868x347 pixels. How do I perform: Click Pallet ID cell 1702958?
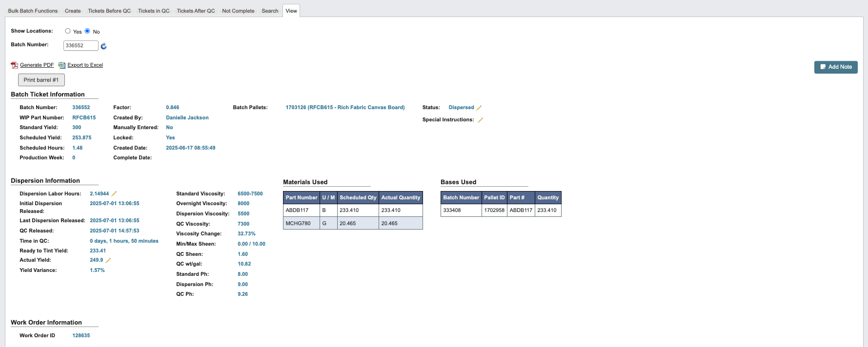pos(494,211)
